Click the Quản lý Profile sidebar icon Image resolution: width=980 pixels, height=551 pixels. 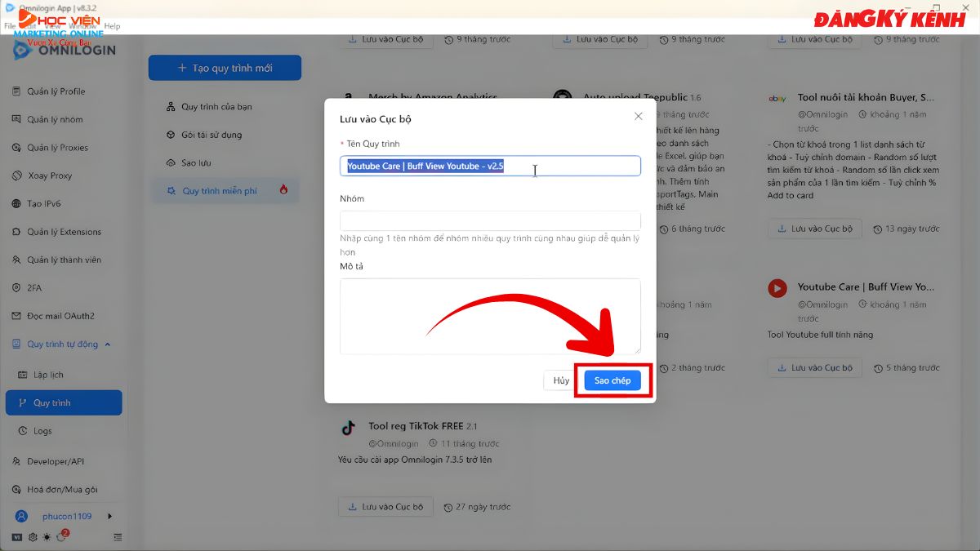[16, 91]
